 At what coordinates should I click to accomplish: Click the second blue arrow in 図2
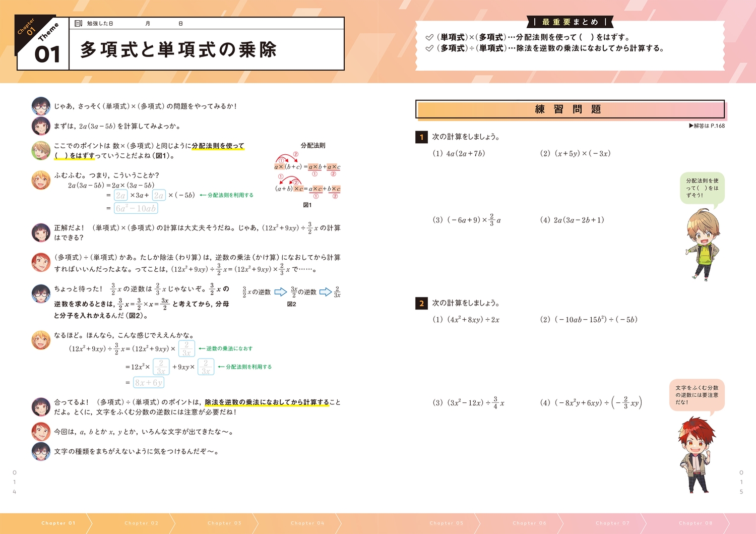(326, 292)
